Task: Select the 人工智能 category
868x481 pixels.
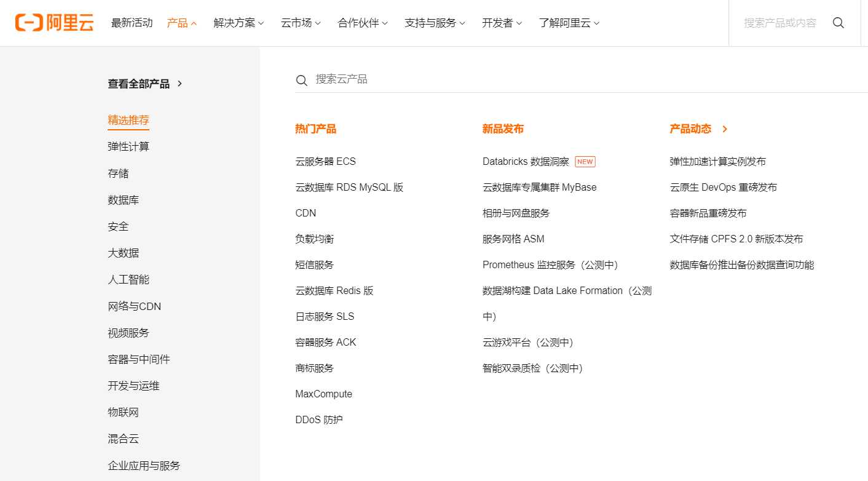Action: coord(128,279)
